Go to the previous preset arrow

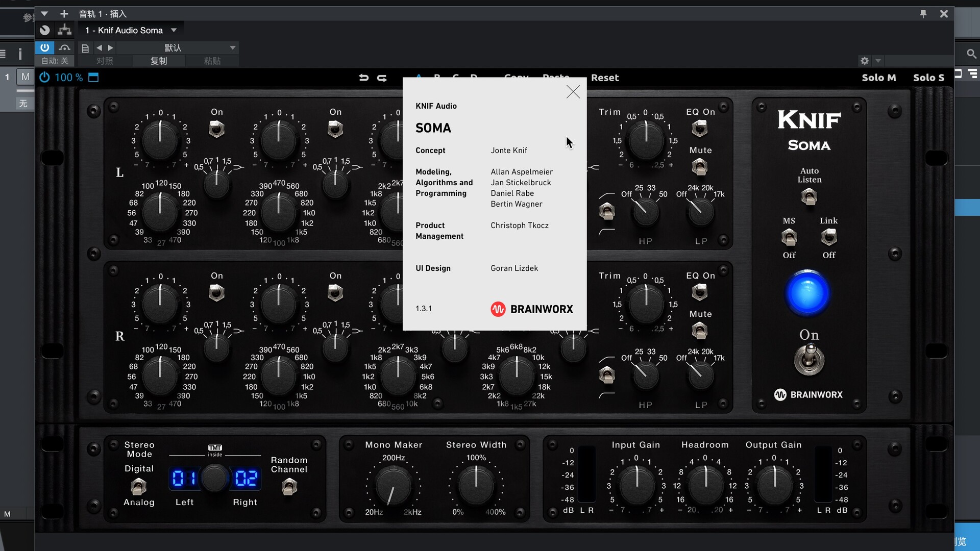100,47
